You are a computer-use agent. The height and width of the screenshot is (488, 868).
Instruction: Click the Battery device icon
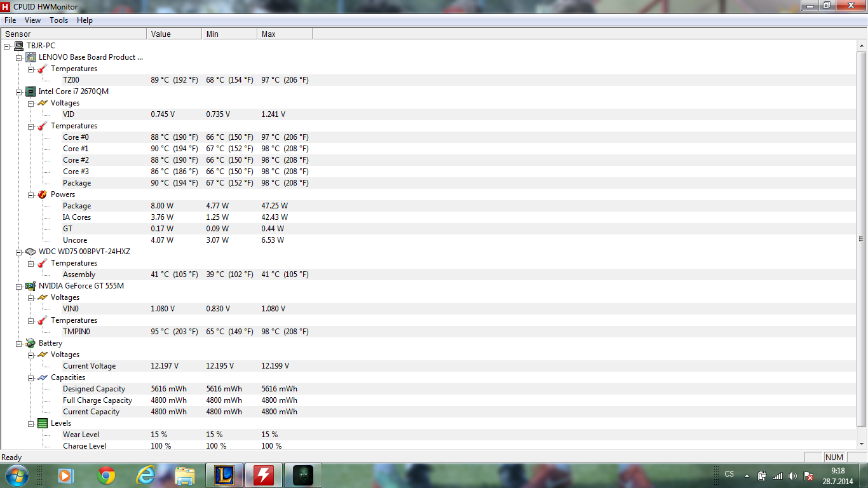[31, 343]
